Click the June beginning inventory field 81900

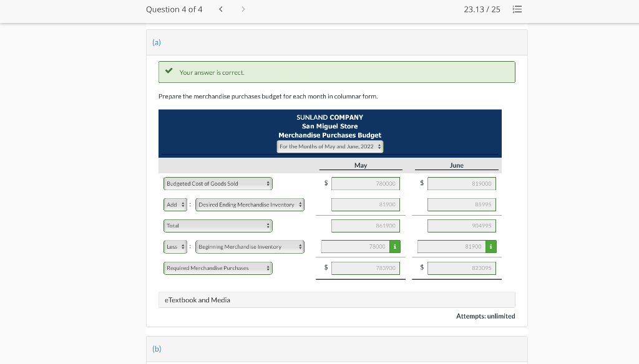click(452, 247)
